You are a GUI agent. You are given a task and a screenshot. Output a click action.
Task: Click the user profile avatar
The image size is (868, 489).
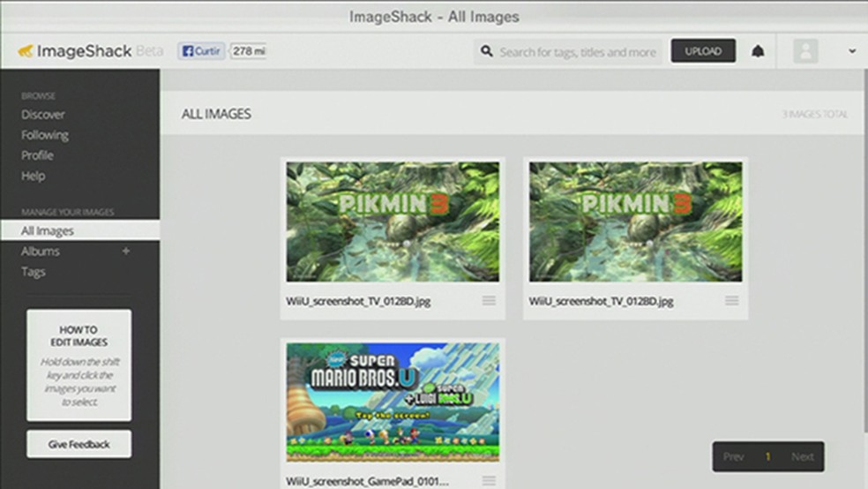click(805, 51)
